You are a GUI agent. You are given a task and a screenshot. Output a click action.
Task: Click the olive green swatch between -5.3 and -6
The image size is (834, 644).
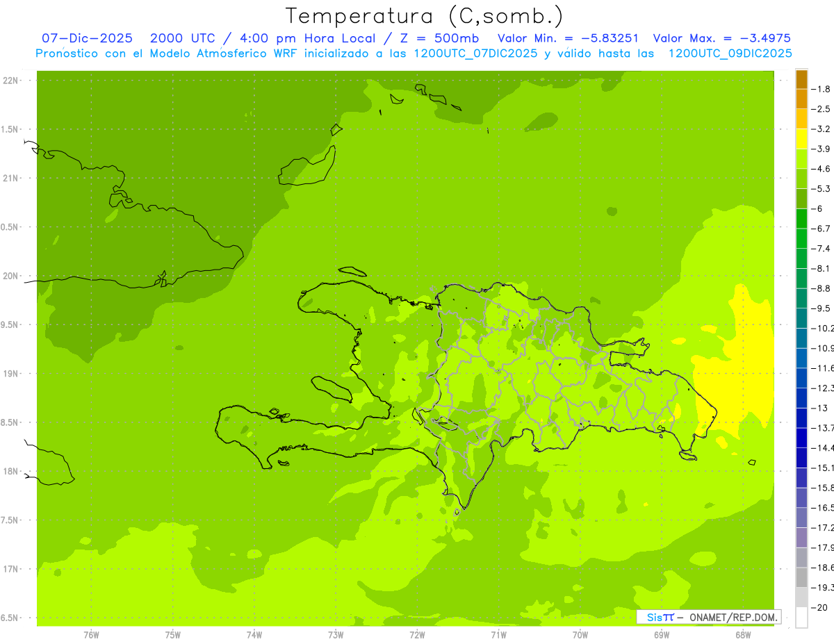pyautogui.click(x=801, y=199)
